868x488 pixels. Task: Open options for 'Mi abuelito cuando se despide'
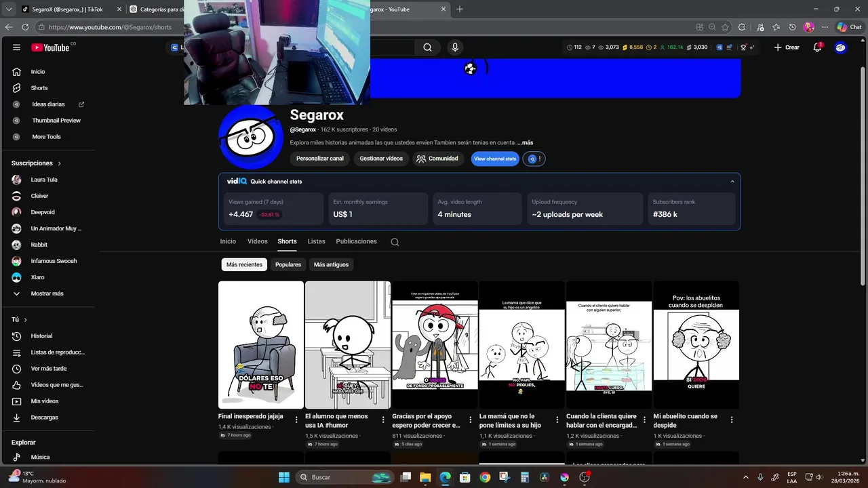[x=731, y=420]
